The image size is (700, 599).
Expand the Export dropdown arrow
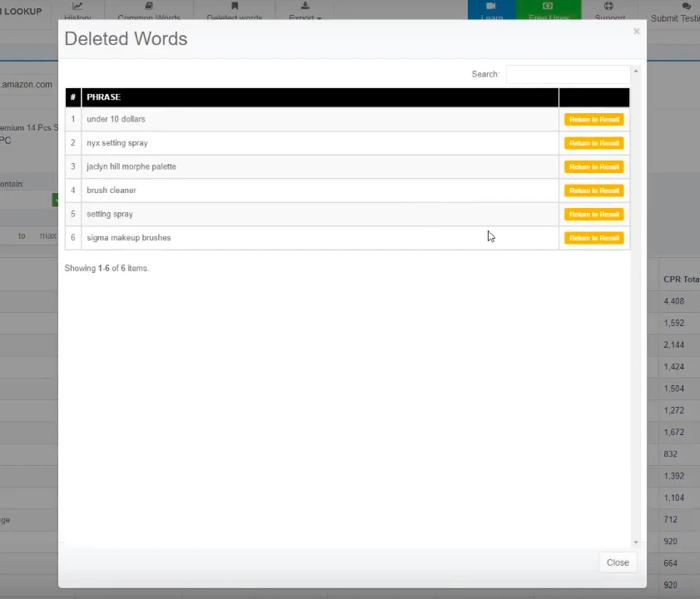(x=319, y=18)
